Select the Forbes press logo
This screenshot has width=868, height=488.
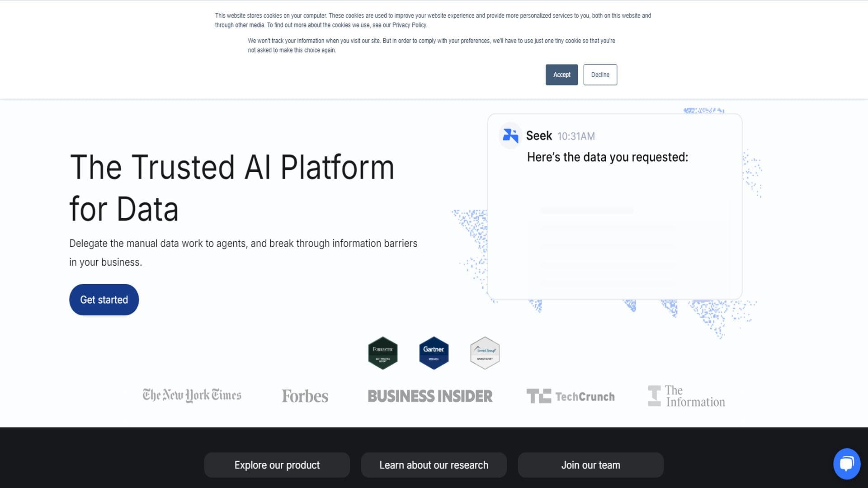pos(305,396)
